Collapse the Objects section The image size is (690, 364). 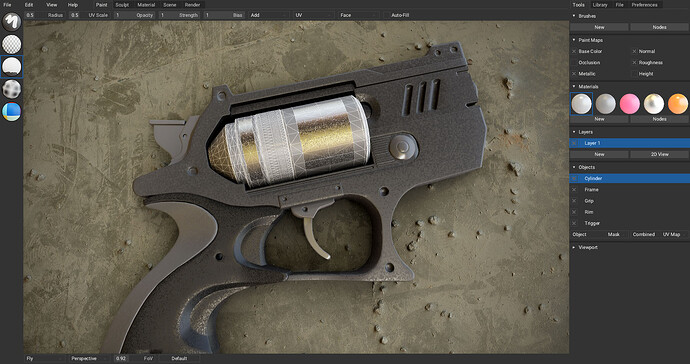[x=574, y=167]
